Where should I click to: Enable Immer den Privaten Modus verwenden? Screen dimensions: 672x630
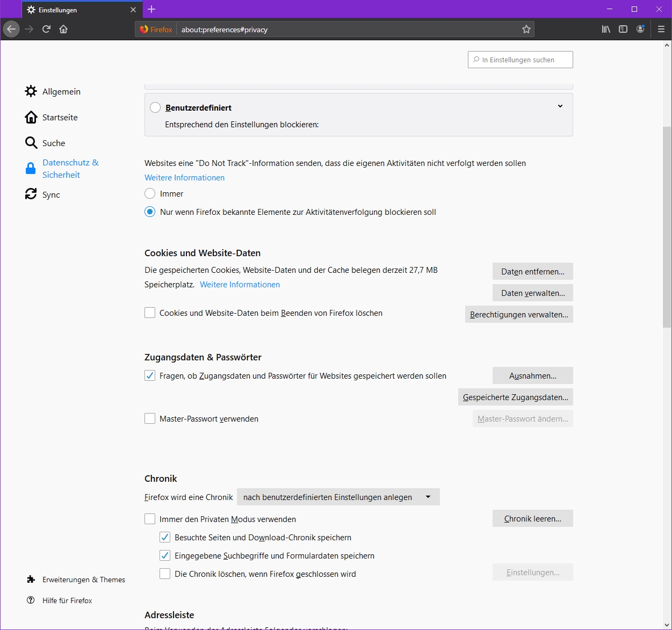click(150, 519)
